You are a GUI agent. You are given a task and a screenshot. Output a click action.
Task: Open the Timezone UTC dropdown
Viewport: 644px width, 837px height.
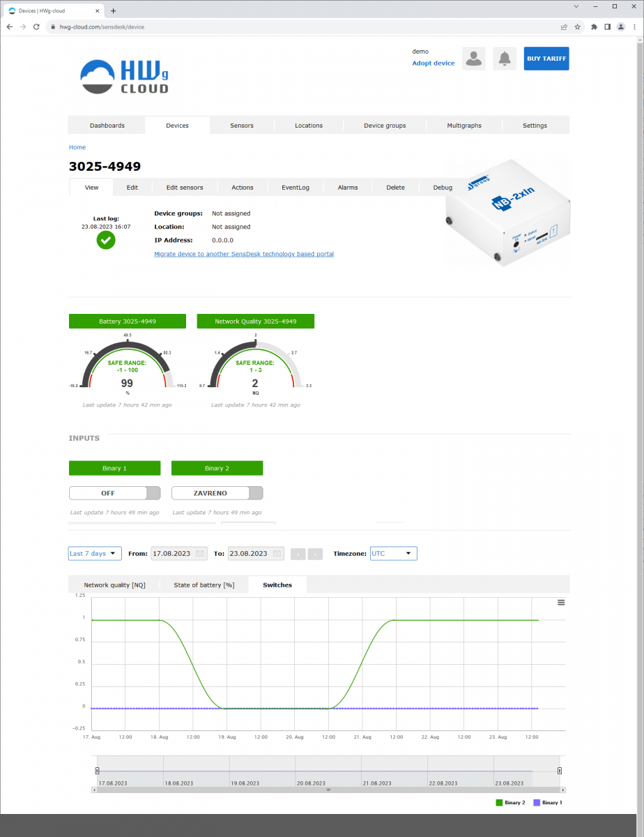click(x=394, y=553)
